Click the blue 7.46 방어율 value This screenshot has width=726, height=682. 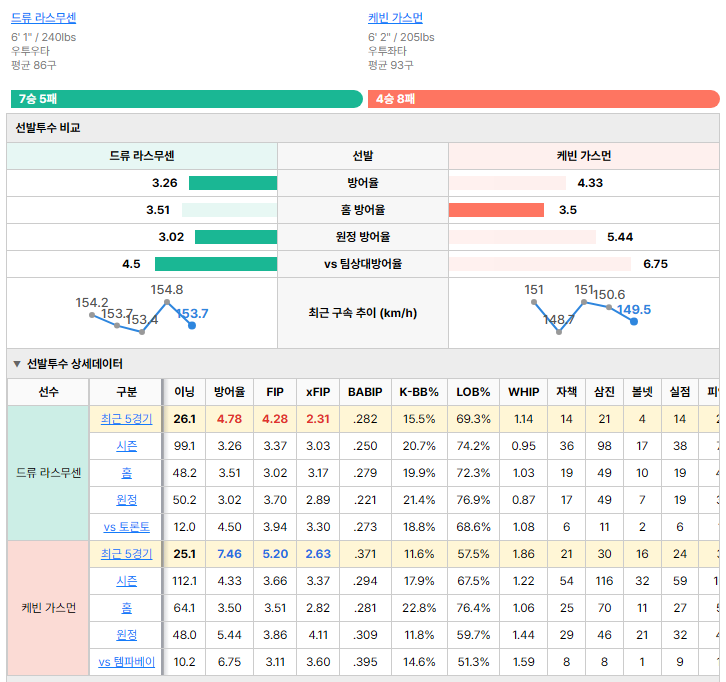coord(229,554)
